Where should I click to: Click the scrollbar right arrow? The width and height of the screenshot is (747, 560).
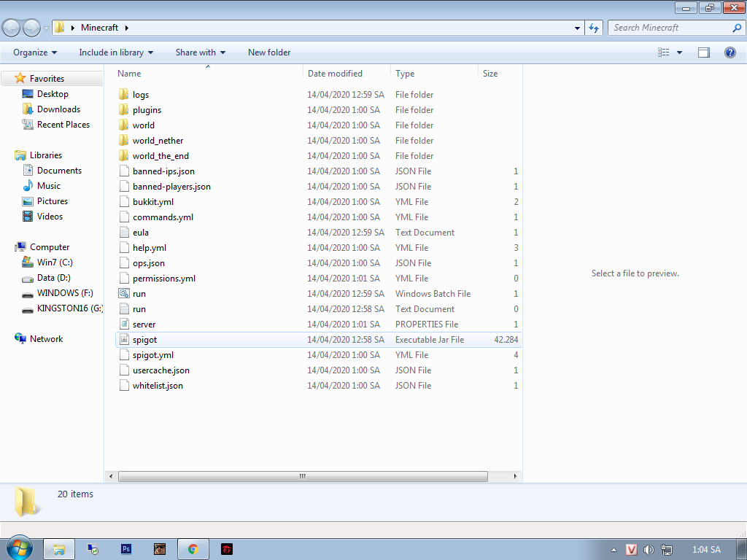pyautogui.click(x=515, y=476)
